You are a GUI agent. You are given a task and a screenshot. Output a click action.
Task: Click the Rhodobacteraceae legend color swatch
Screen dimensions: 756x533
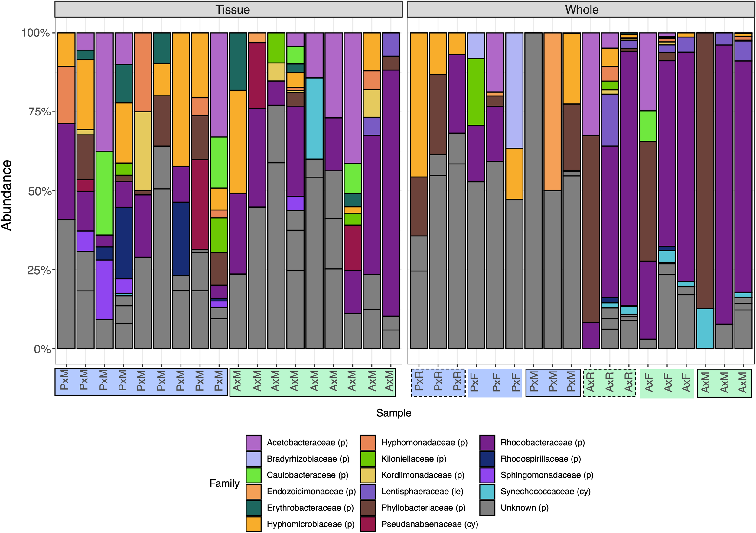tap(487, 443)
